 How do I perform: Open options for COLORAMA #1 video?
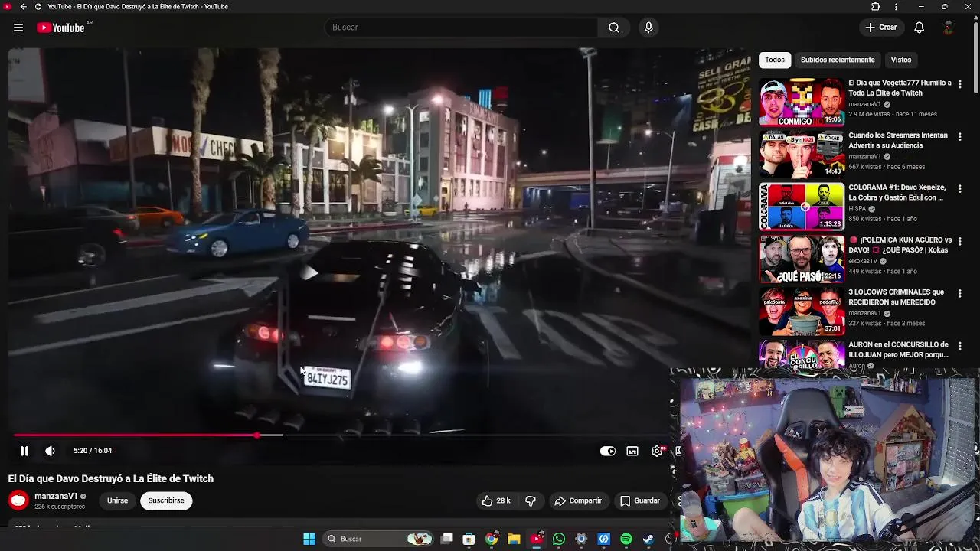click(960, 188)
